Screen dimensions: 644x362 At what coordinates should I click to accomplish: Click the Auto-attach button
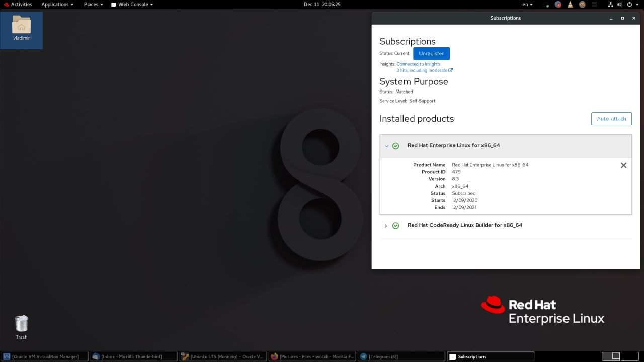(x=611, y=119)
